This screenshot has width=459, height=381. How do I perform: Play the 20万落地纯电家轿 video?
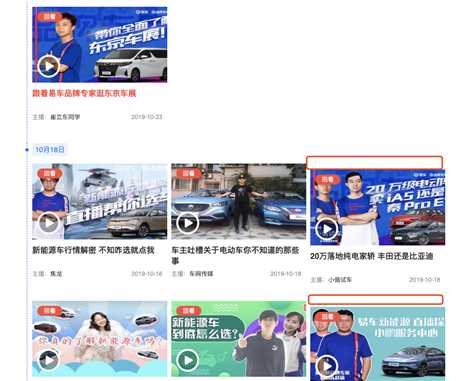[327, 229]
